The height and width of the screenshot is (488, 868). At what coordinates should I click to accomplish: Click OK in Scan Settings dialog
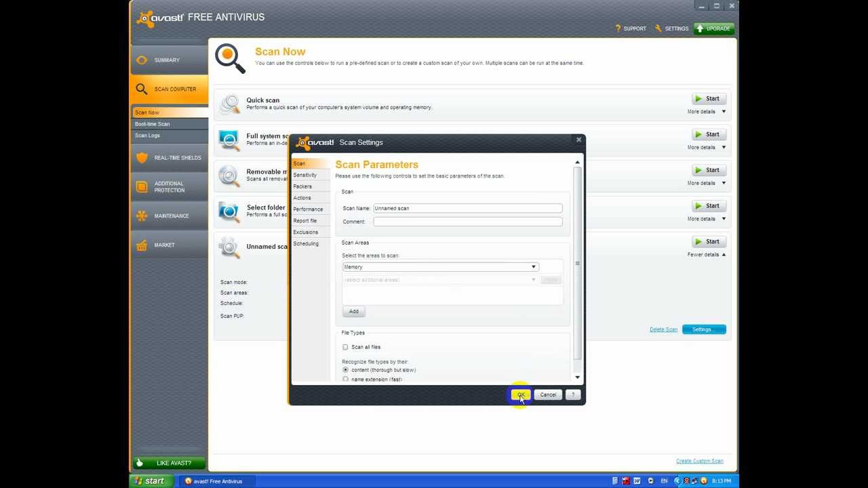pyautogui.click(x=521, y=394)
